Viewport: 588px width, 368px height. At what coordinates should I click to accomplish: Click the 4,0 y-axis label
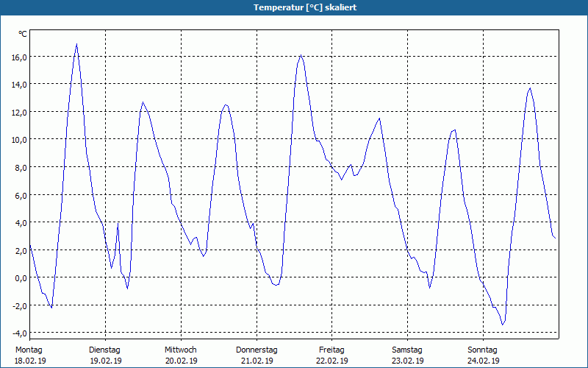21,223
